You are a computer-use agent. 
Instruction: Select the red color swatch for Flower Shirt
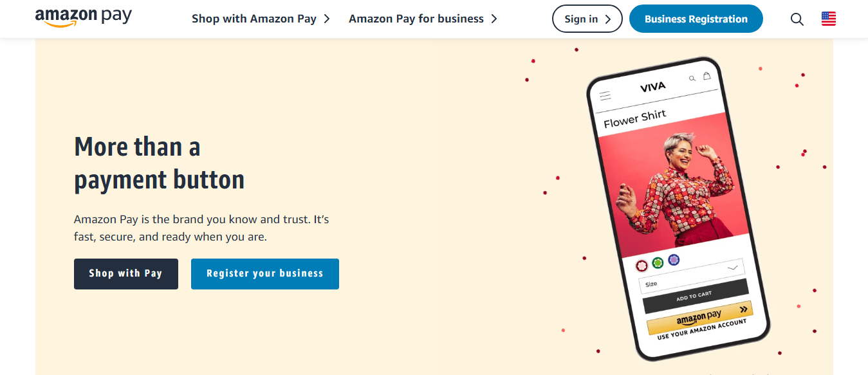coord(642,265)
